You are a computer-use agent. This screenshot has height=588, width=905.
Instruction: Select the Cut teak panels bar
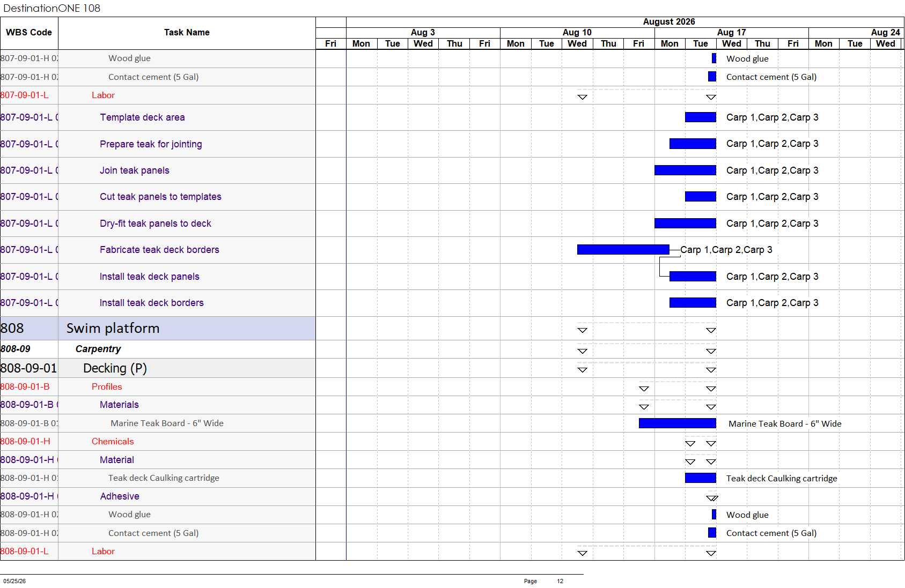701,197
